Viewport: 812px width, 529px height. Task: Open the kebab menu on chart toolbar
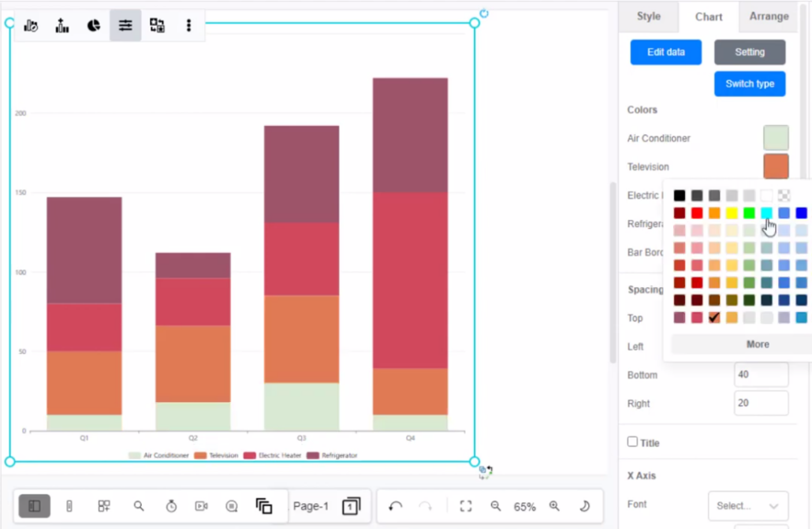tap(188, 25)
